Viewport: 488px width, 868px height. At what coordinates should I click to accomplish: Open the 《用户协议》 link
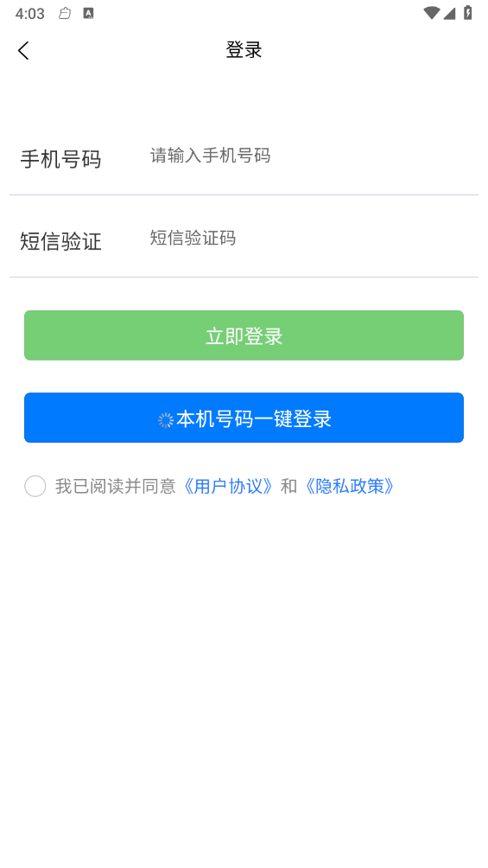[229, 487]
